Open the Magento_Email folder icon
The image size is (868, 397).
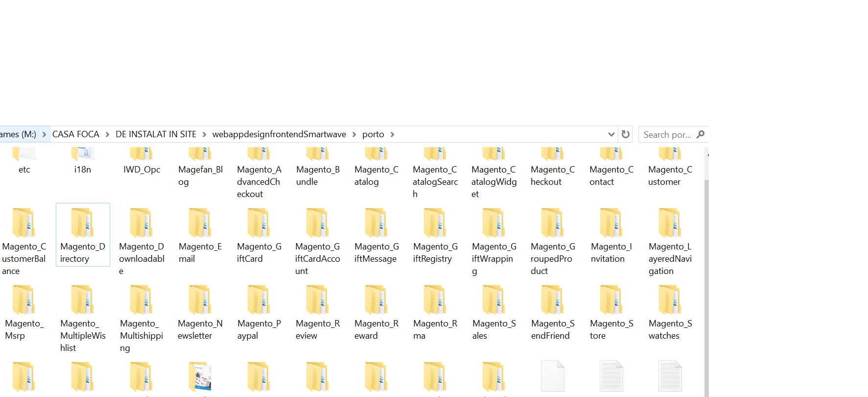200,223
